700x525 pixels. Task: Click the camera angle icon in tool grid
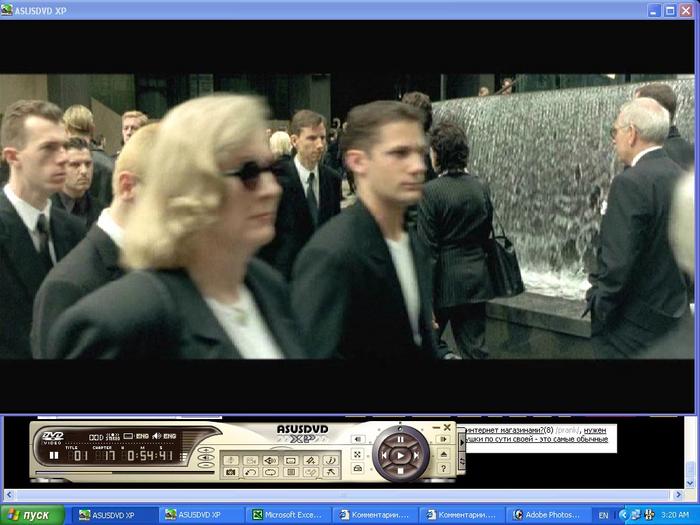(x=251, y=460)
